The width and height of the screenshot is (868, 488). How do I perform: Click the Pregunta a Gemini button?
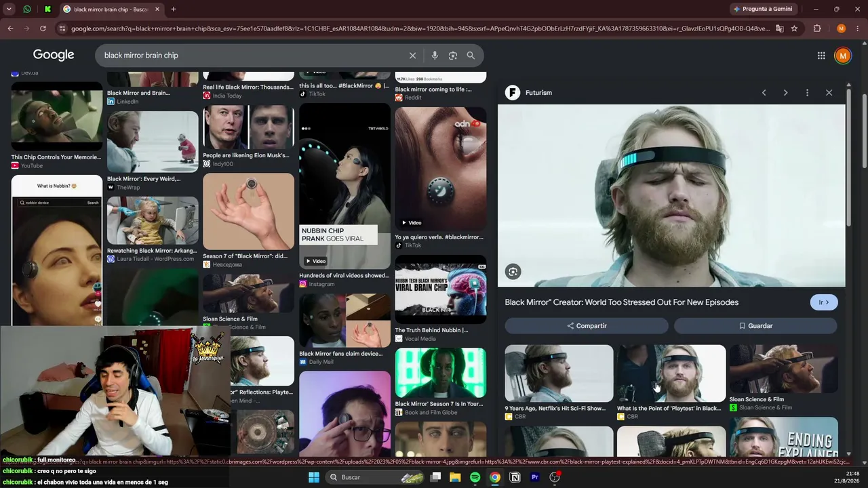click(x=762, y=9)
